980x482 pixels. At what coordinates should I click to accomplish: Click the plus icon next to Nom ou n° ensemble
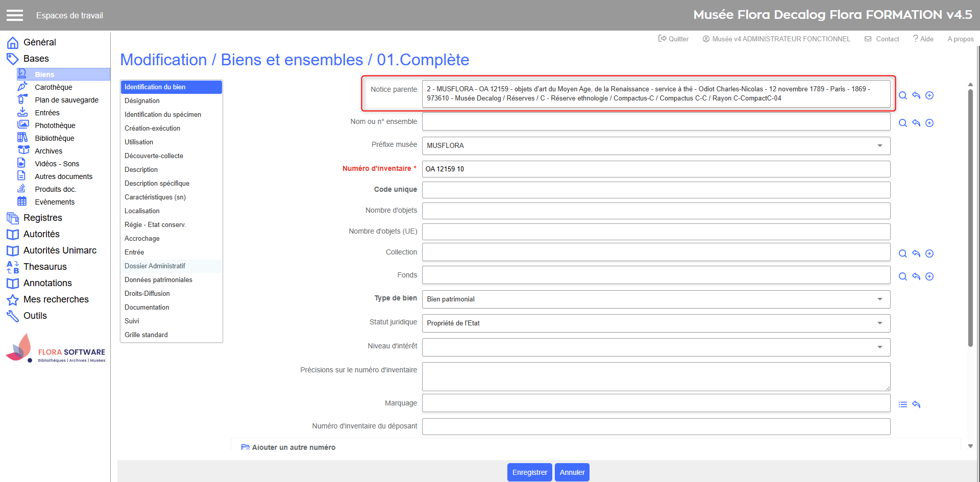coord(929,123)
